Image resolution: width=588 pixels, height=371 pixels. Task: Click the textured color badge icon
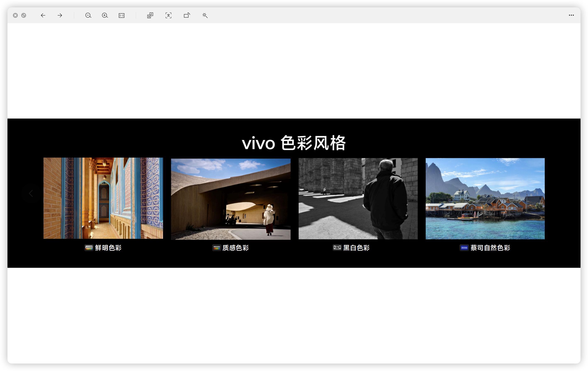coord(217,248)
